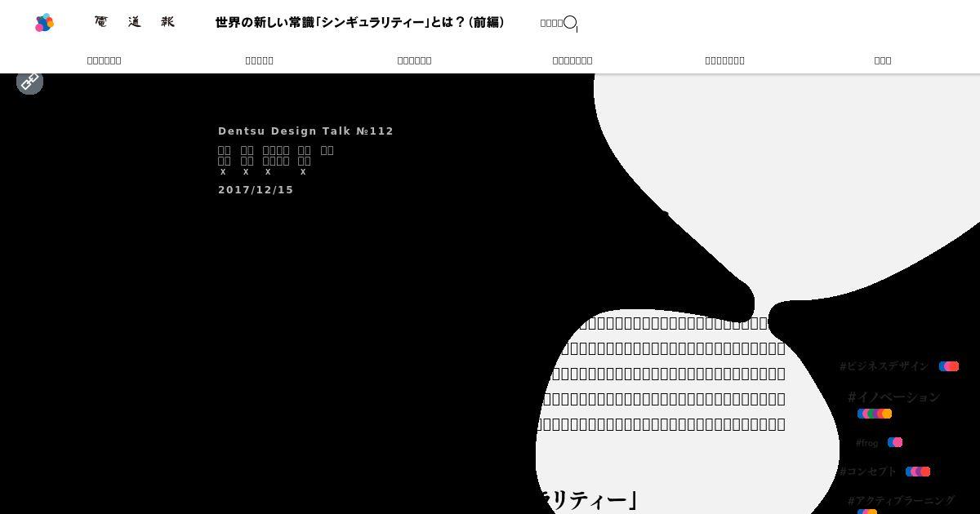Click the publication date 2017/12/15
This screenshot has height=514, width=980.
[256, 190]
